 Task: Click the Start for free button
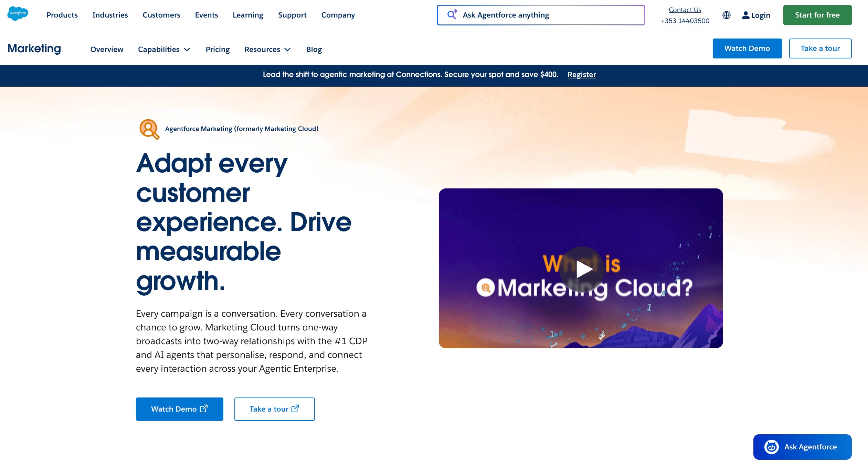[x=817, y=15]
